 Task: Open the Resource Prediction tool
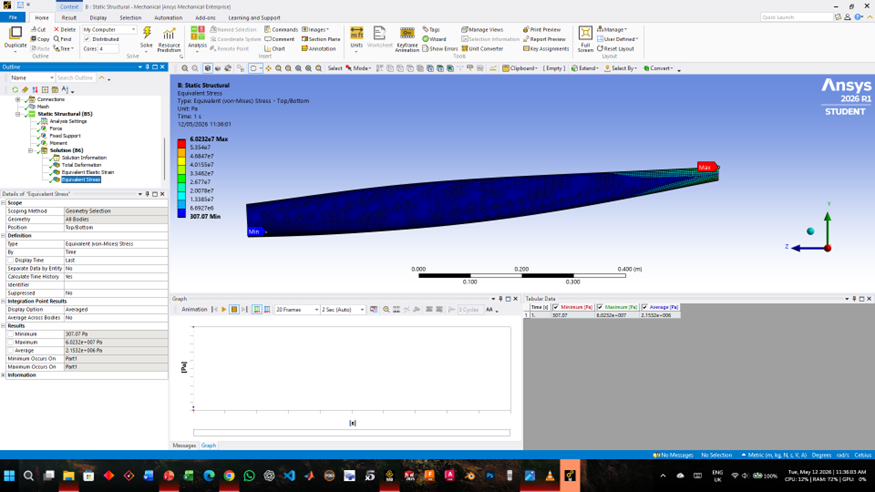coord(169,40)
